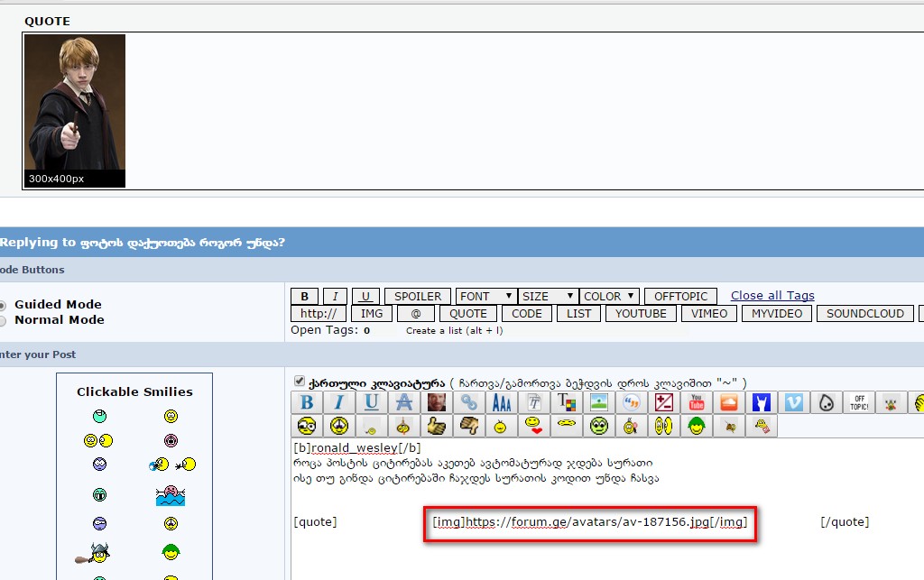Click the VIMEO code button
Screen dimensions: 924x580
pos(709,313)
